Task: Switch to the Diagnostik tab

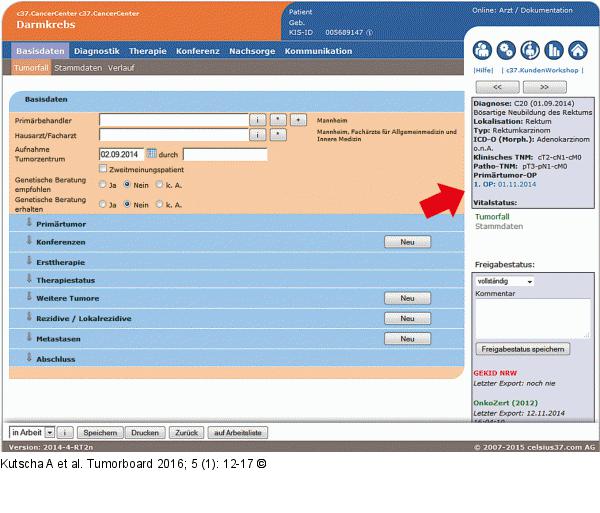Action: pyautogui.click(x=97, y=51)
